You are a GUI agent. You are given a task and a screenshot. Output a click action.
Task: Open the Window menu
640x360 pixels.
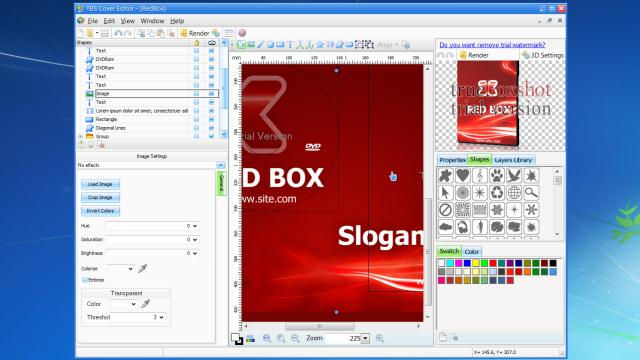[152, 21]
